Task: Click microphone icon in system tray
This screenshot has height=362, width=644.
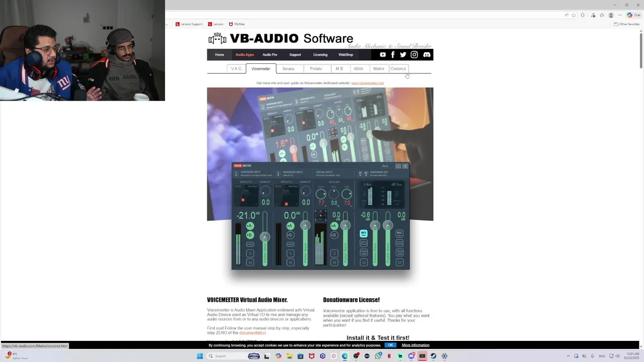Action: [x=592, y=356]
